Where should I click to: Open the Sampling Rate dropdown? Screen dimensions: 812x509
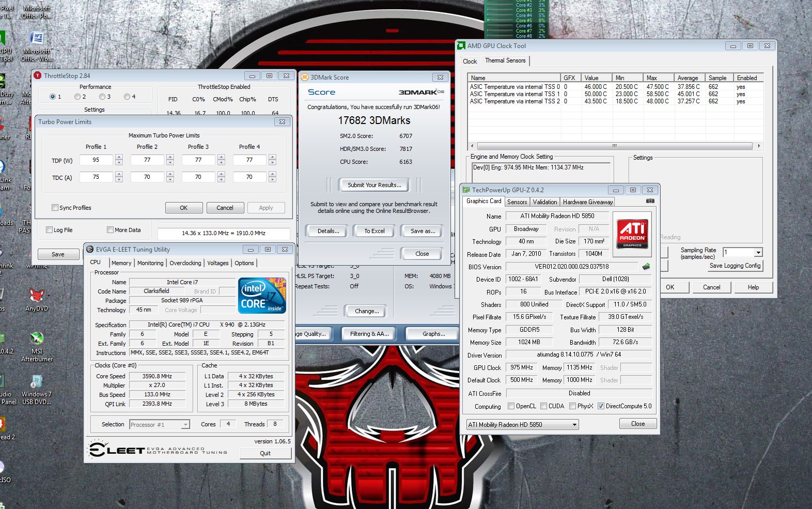pyautogui.click(x=758, y=253)
